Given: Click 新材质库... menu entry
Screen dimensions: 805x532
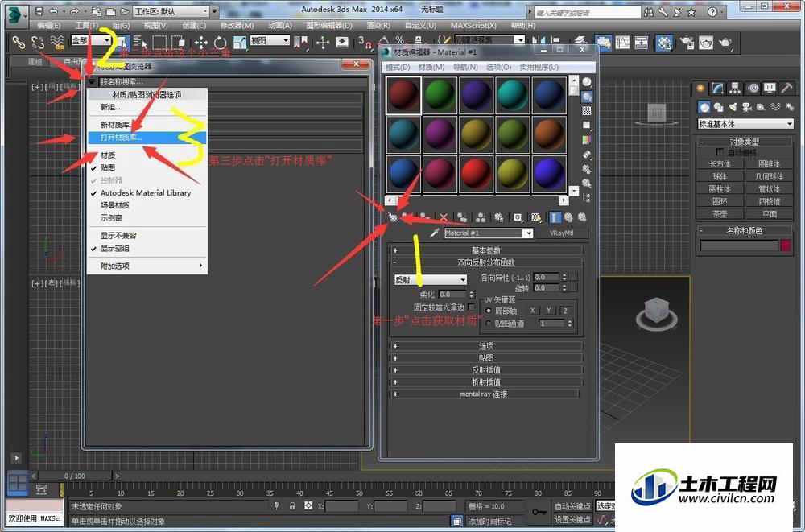Looking at the screenshot, I should click(147, 125).
